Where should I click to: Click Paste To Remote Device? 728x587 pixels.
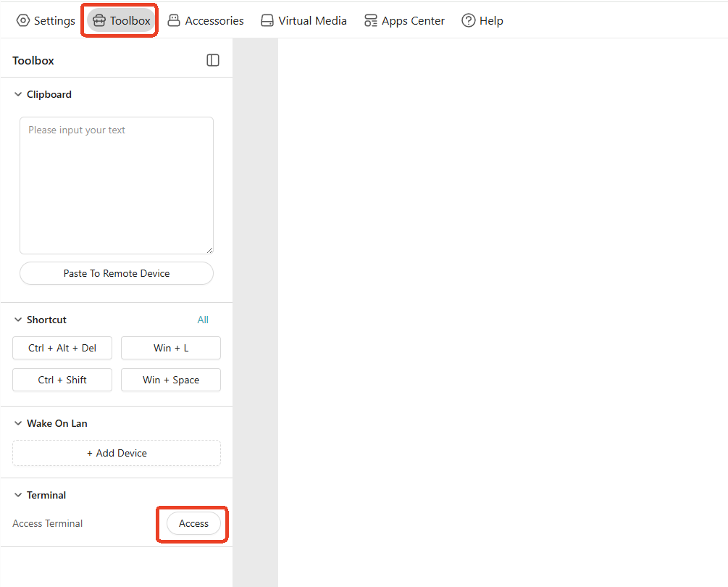pos(116,273)
